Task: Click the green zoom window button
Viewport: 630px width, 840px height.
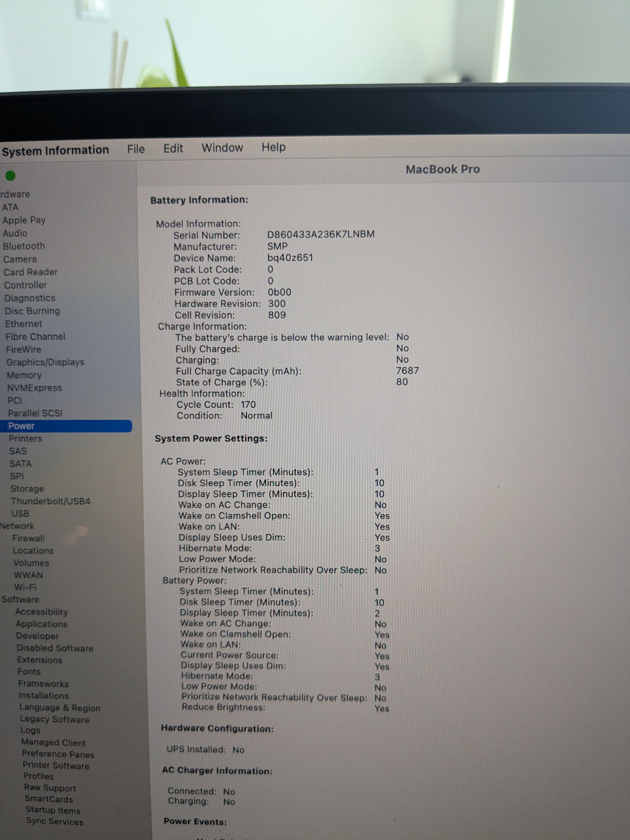Action: (10, 176)
